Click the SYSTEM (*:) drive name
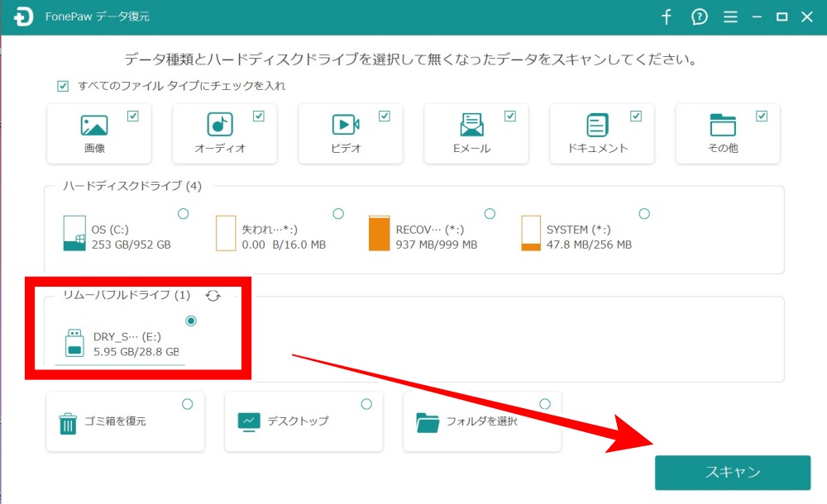The height and width of the screenshot is (504, 827). pyautogui.click(x=579, y=230)
